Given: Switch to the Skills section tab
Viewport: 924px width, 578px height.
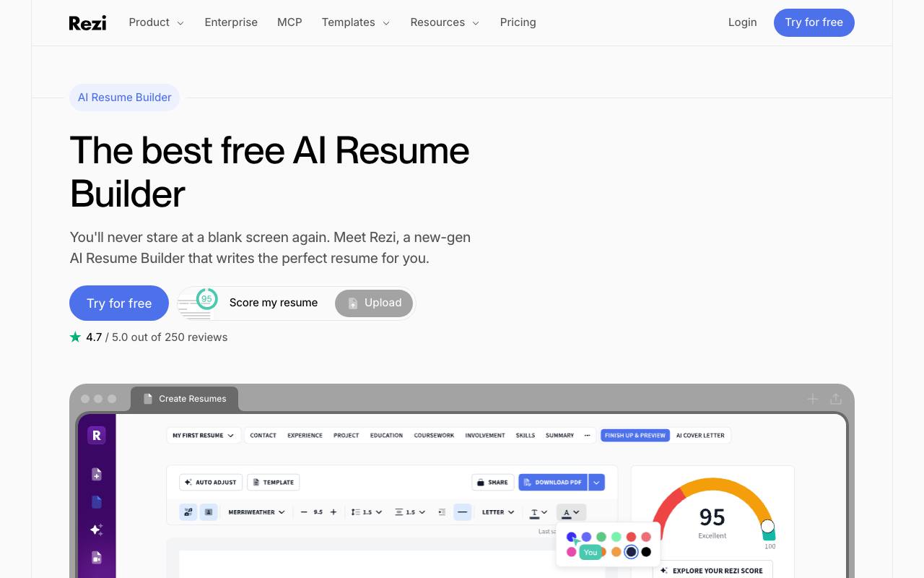Looking at the screenshot, I should click(x=526, y=436).
